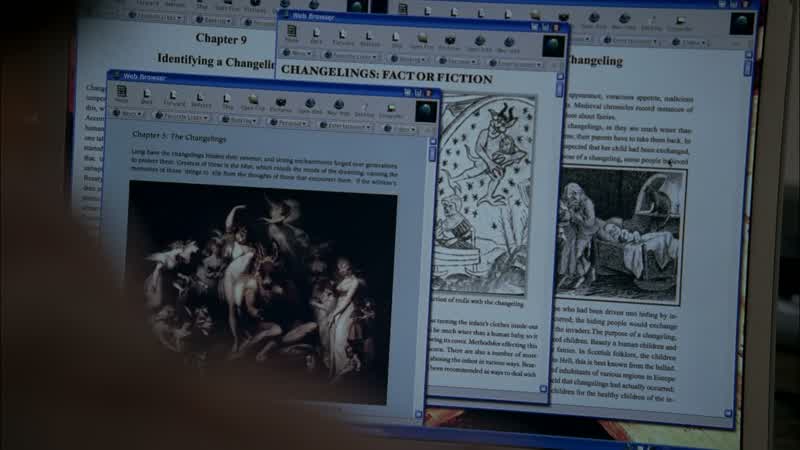Viewport: 800px width, 450px height.
Task: Click New Web icon in the Chapter 9 back window
Action: click(x=624, y=21)
